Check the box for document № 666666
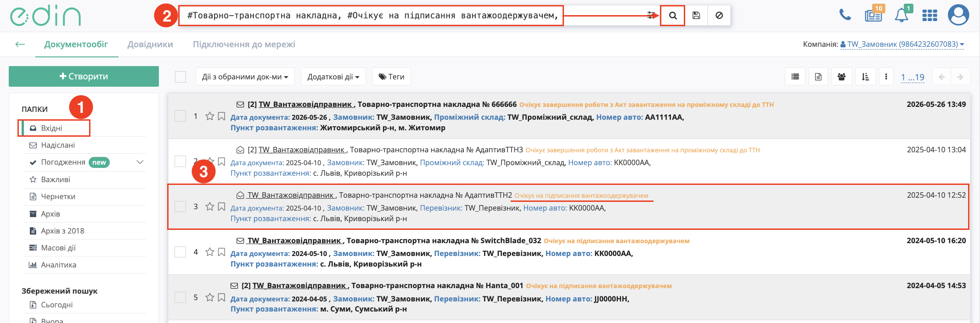The image size is (980, 323). pos(180,116)
